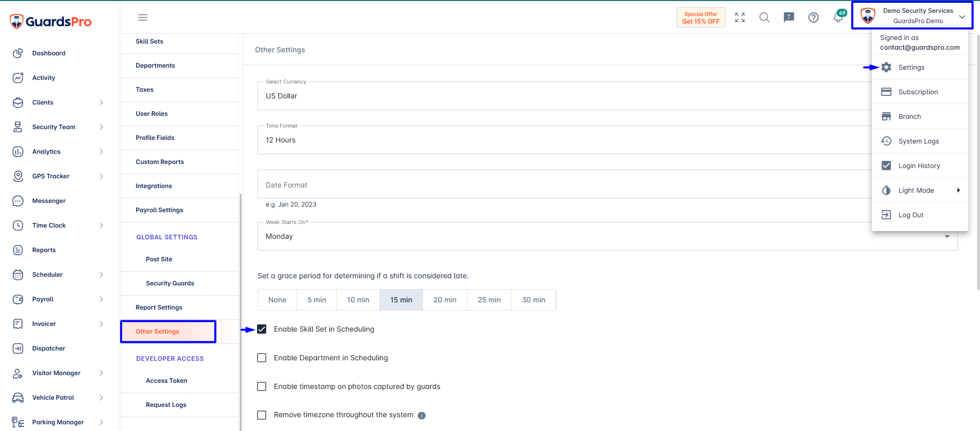Click the Payroll wallet icon
The width and height of the screenshot is (980, 431).
tap(18, 299)
